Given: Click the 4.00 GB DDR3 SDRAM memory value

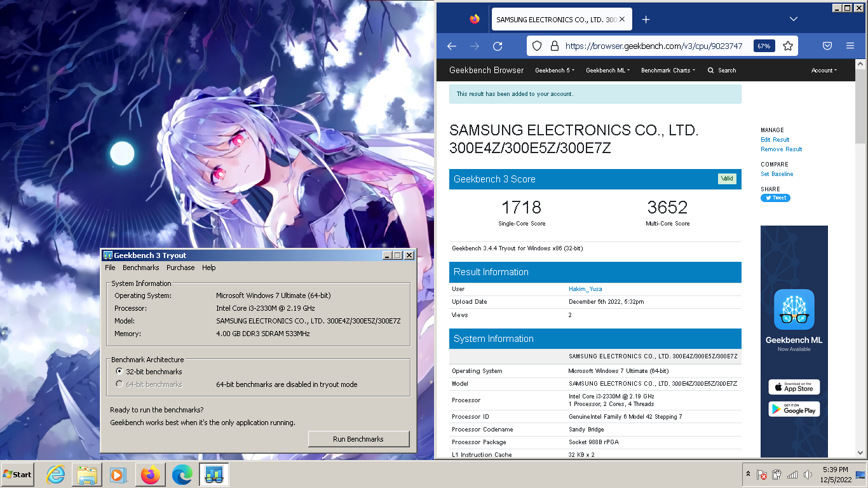Looking at the screenshot, I should point(263,334).
